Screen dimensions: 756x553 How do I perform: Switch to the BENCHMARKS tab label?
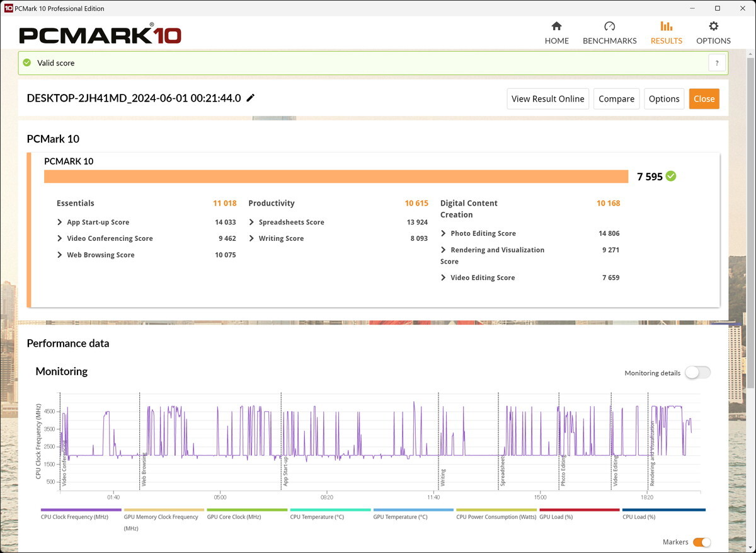pos(609,41)
